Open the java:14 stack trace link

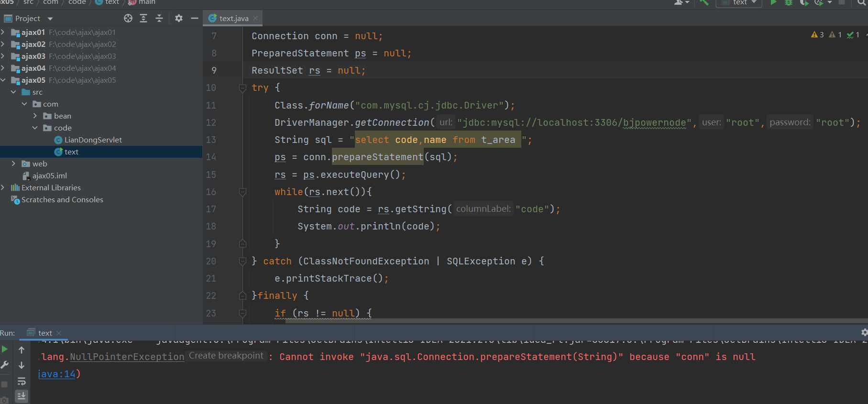(57, 374)
